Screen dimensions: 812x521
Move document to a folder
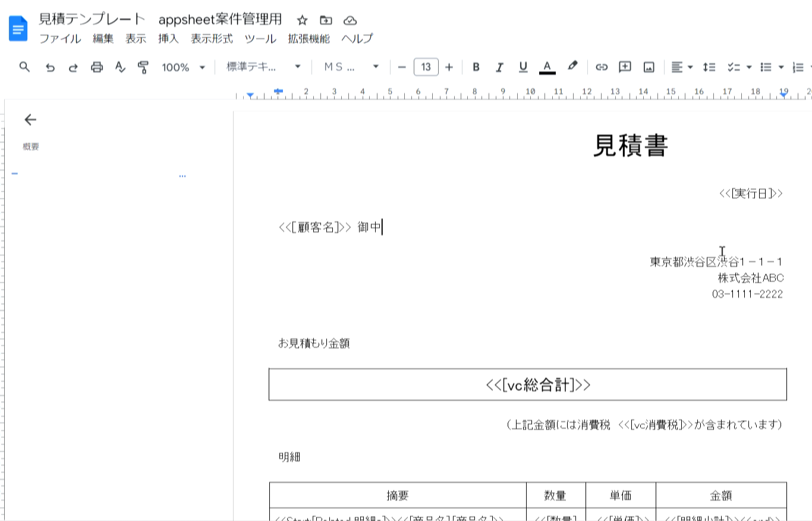(x=326, y=20)
